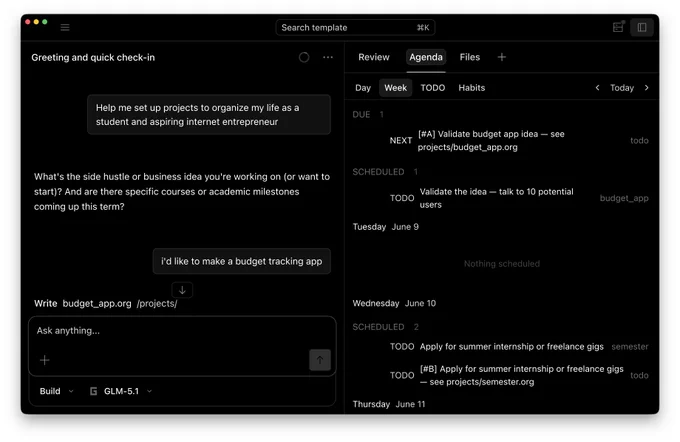Click the 'Thursday June 11' day header
The width and height of the screenshot is (680, 442).
point(389,404)
